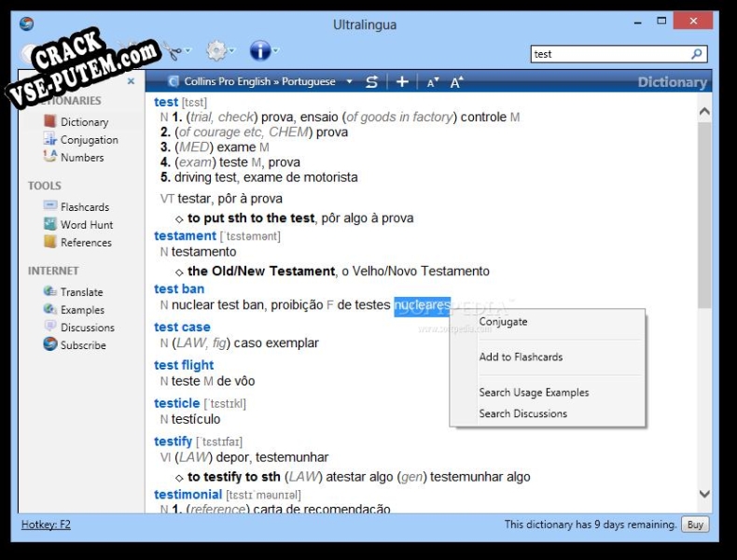
Task: Click the highlighted word 'nucleares'
Action: pos(422,305)
